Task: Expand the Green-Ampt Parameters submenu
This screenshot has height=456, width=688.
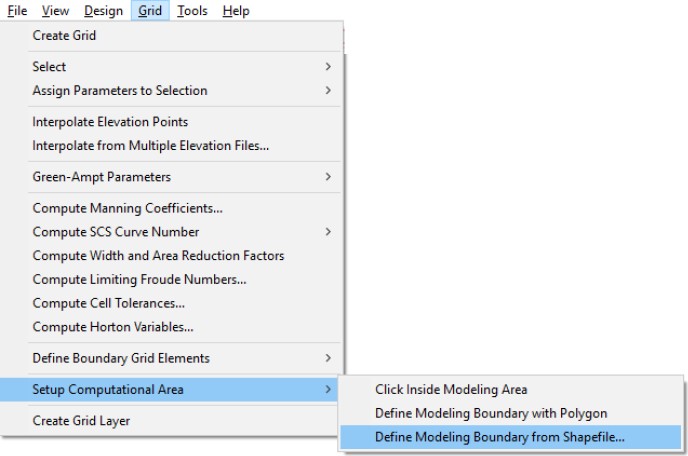Action: [101, 177]
